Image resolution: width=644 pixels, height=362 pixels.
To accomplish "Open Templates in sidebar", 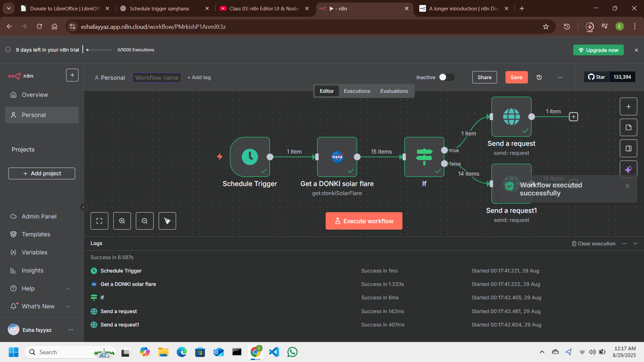I will tap(42, 234).
